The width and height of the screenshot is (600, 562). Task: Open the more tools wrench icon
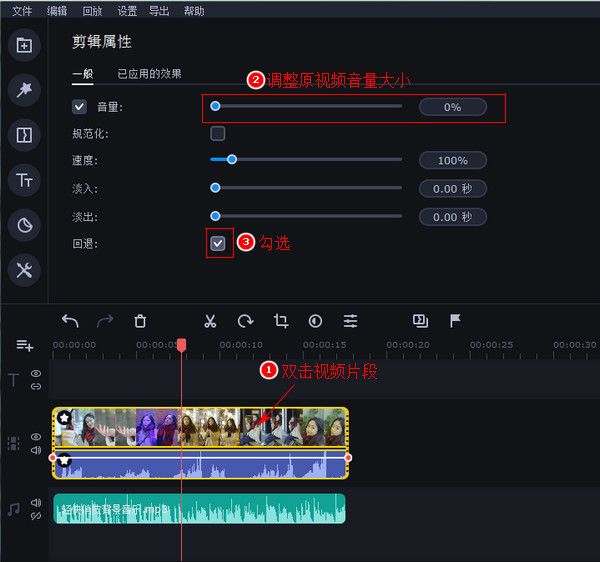tap(24, 270)
